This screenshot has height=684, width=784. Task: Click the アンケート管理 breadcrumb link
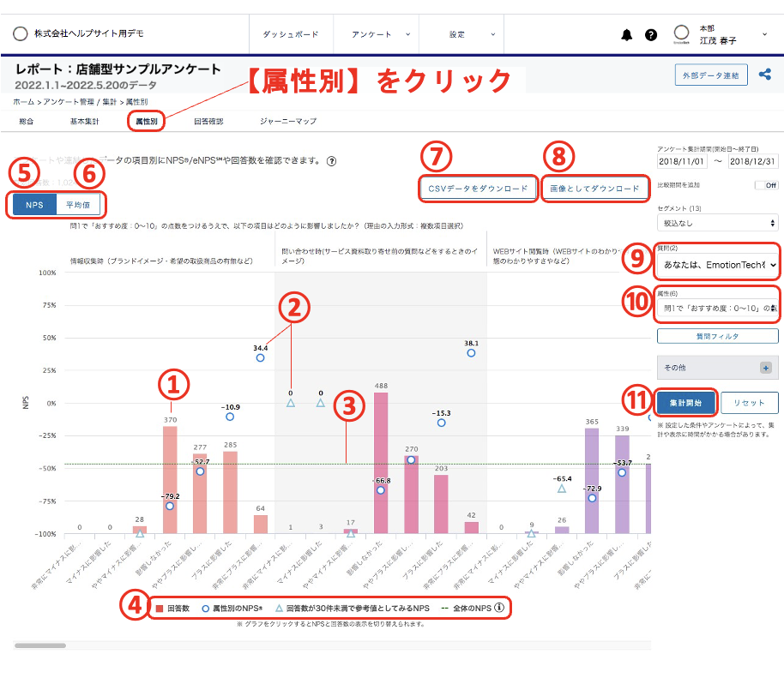69,102
